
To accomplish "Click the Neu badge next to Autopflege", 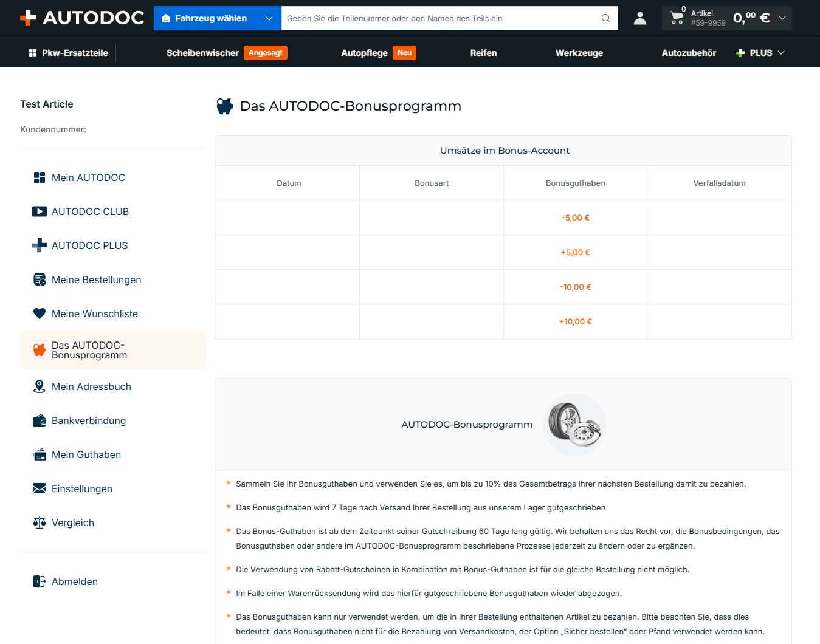I will tap(404, 53).
